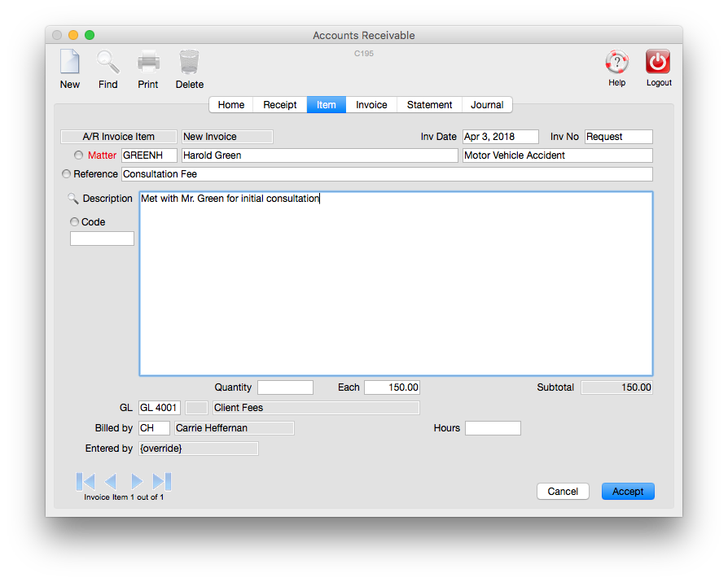
Task: Switch to the Invoice tab
Action: pyautogui.click(x=371, y=105)
